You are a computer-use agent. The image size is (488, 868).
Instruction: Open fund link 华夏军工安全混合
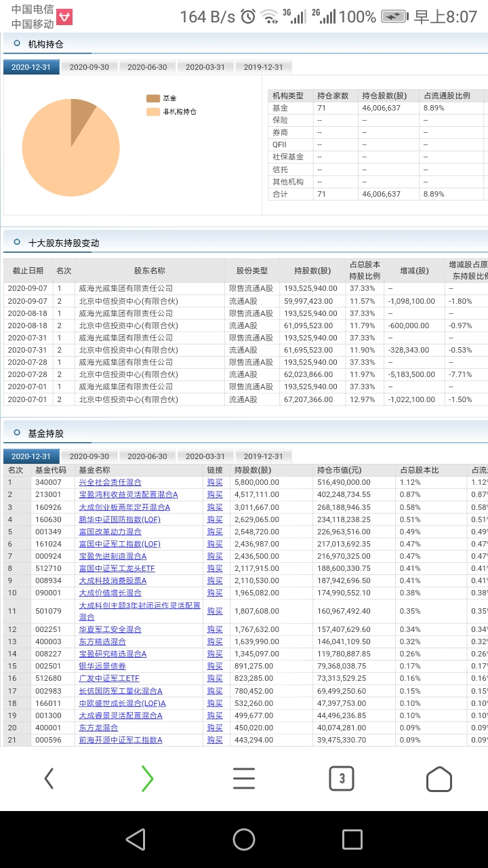click(110, 629)
